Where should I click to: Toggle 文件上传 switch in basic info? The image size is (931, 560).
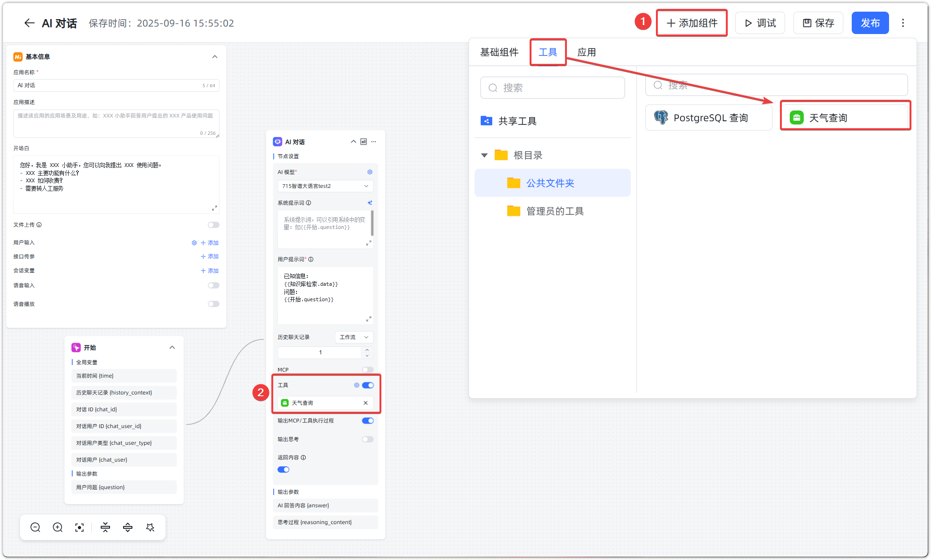pos(214,225)
